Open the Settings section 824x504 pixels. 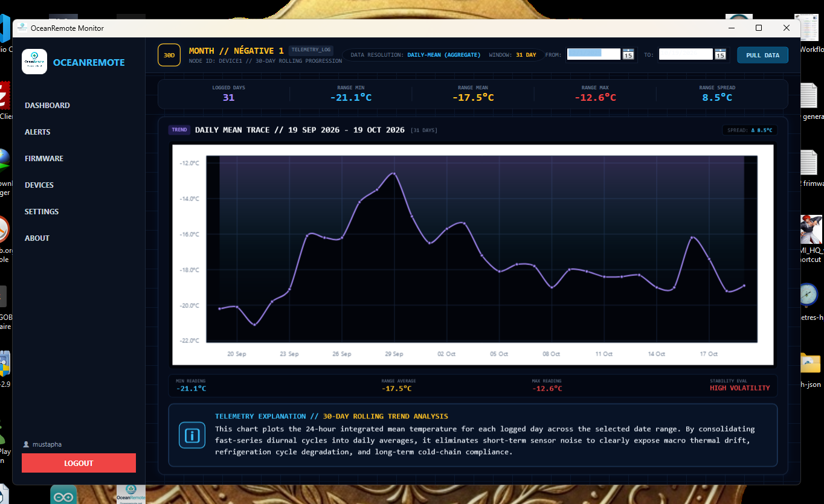[x=42, y=211]
